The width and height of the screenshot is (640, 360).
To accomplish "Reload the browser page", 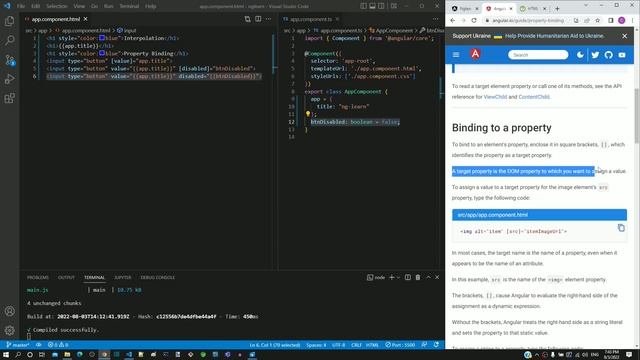I will 473,20.
